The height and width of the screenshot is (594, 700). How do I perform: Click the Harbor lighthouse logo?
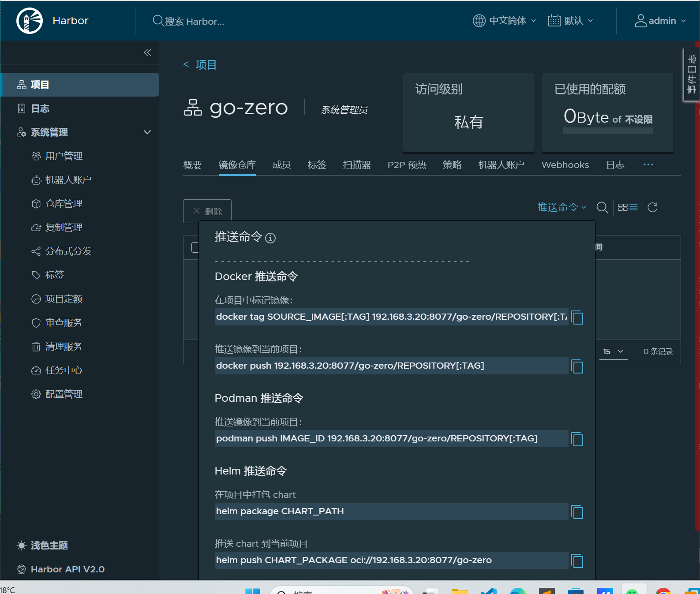pos(30,21)
